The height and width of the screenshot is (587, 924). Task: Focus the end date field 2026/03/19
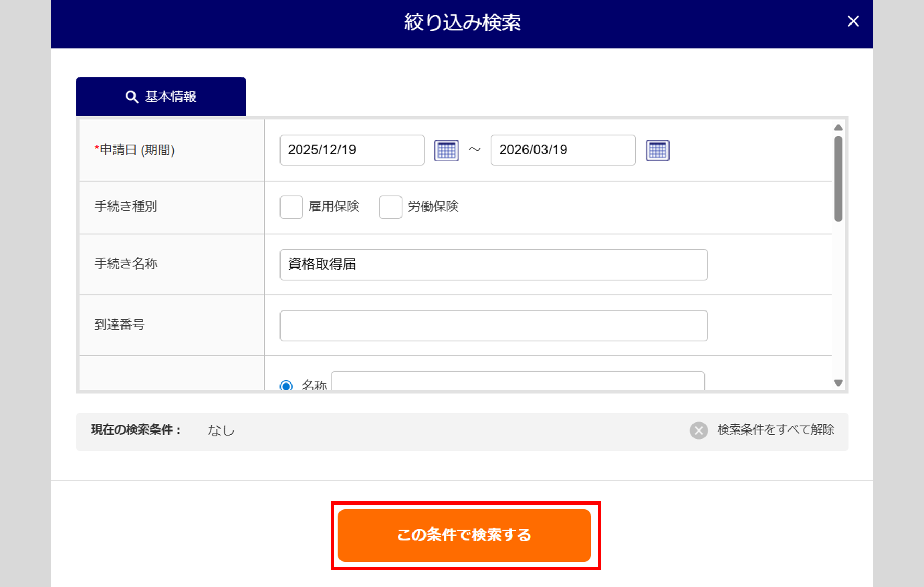pyautogui.click(x=563, y=150)
